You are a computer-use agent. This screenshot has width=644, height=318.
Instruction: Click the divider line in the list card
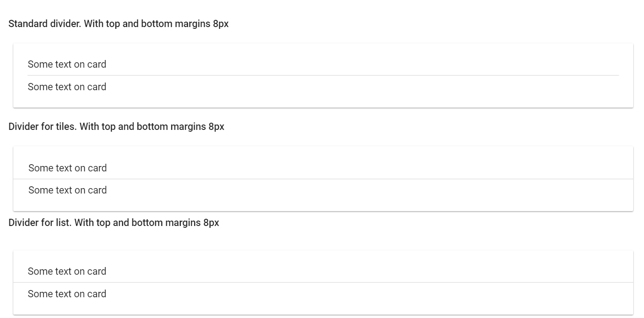click(x=323, y=282)
